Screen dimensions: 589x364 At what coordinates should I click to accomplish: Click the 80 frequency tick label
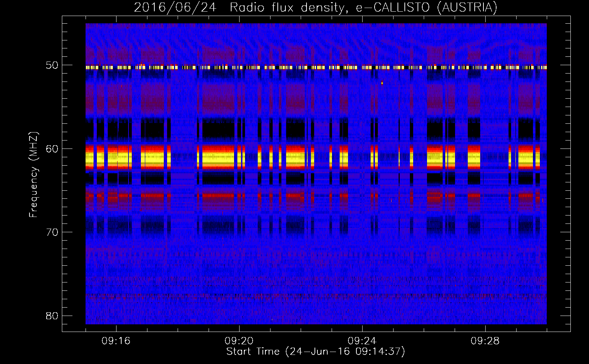pos(52,316)
